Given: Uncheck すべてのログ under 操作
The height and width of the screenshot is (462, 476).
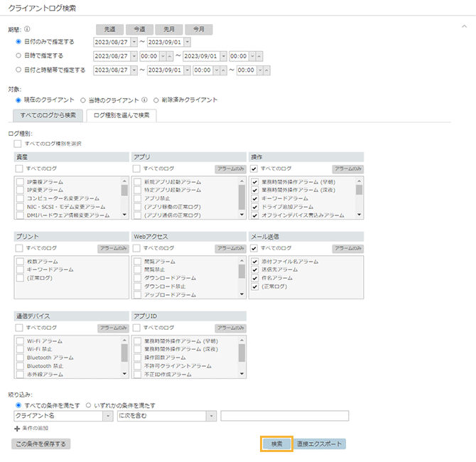Looking at the screenshot, I should point(254,168).
